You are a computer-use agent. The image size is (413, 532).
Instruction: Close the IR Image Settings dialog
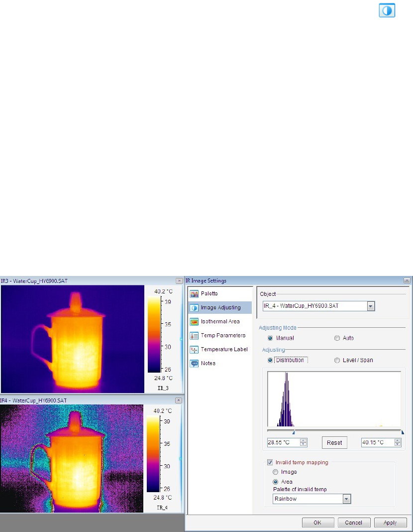[407, 280]
